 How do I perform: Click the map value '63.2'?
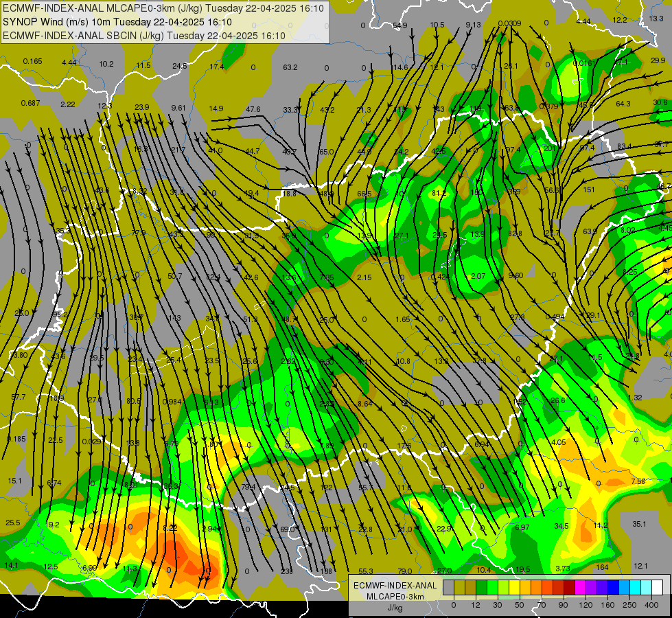click(290, 67)
